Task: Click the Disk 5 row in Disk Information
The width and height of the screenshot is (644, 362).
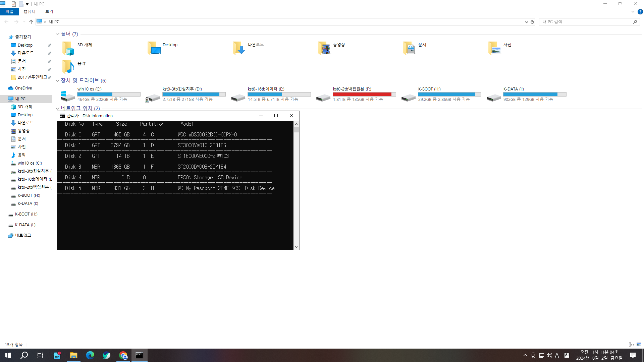Action: 170,188
